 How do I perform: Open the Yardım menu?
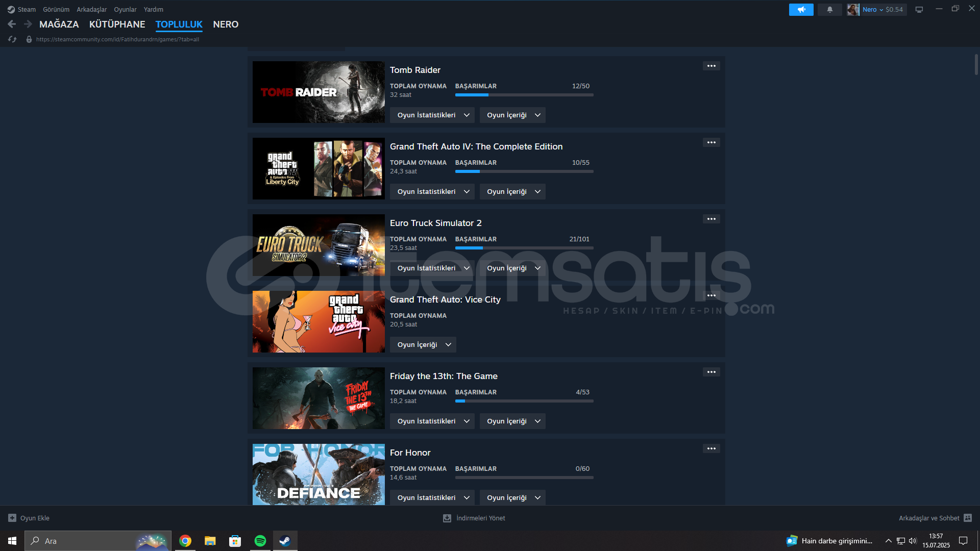point(154,9)
